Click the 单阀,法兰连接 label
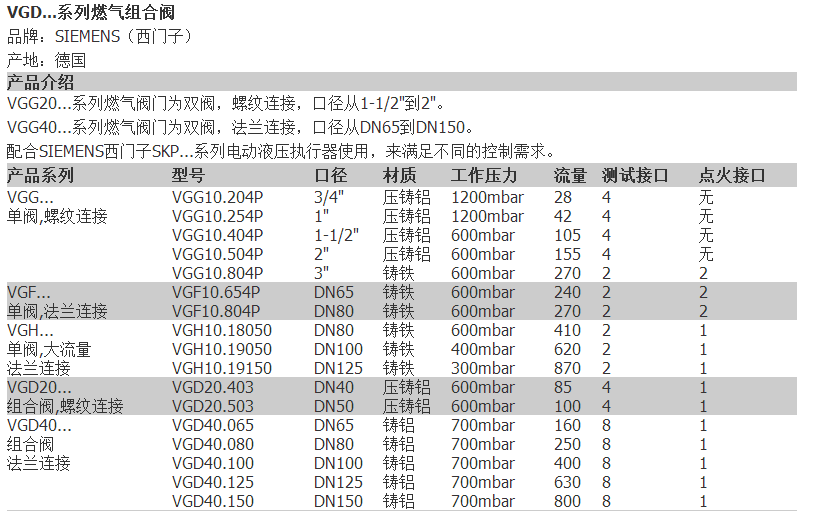Image resolution: width=825 pixels, height=511 pixels. (x=57, y=311)
